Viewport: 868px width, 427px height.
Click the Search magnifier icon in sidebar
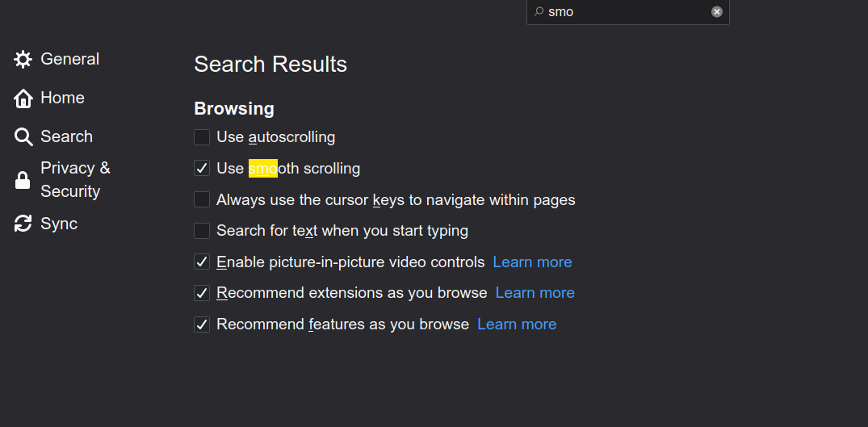click(x=23, y=136)
